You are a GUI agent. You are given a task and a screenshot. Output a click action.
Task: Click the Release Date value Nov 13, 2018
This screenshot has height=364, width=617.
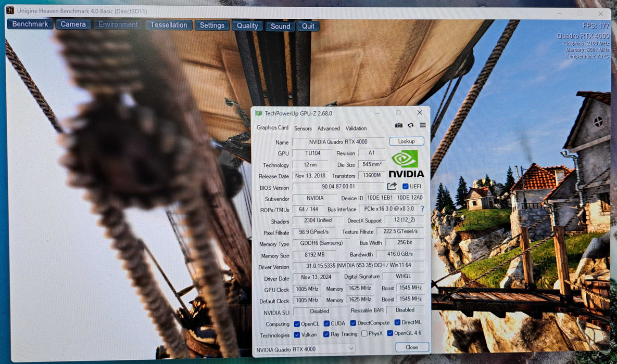click(x=310, y=176)
